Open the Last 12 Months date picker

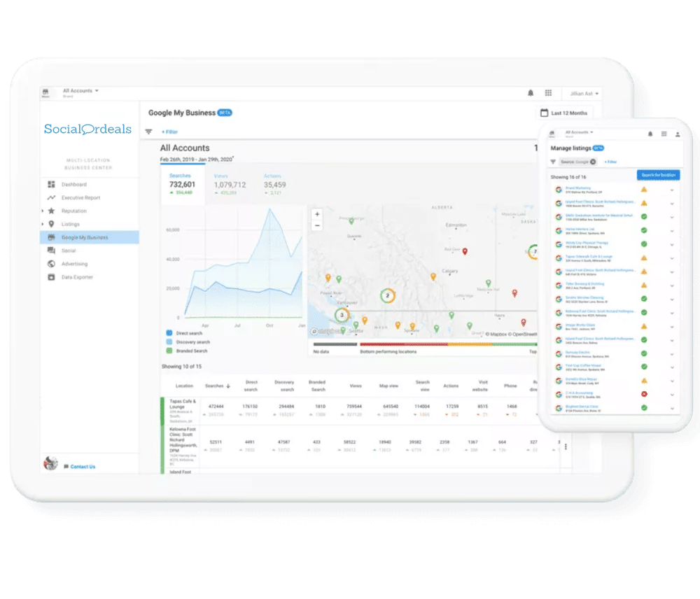coord(564,113)
